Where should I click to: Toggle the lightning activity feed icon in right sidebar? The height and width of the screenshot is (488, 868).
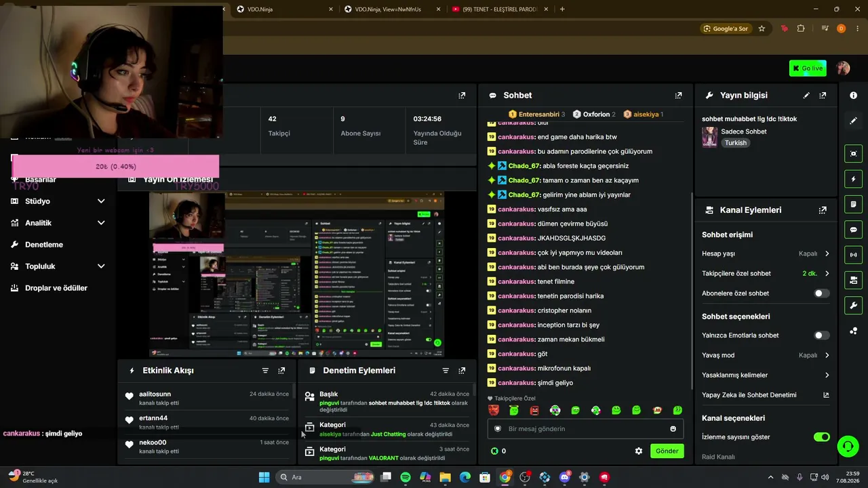pos(853,179)
